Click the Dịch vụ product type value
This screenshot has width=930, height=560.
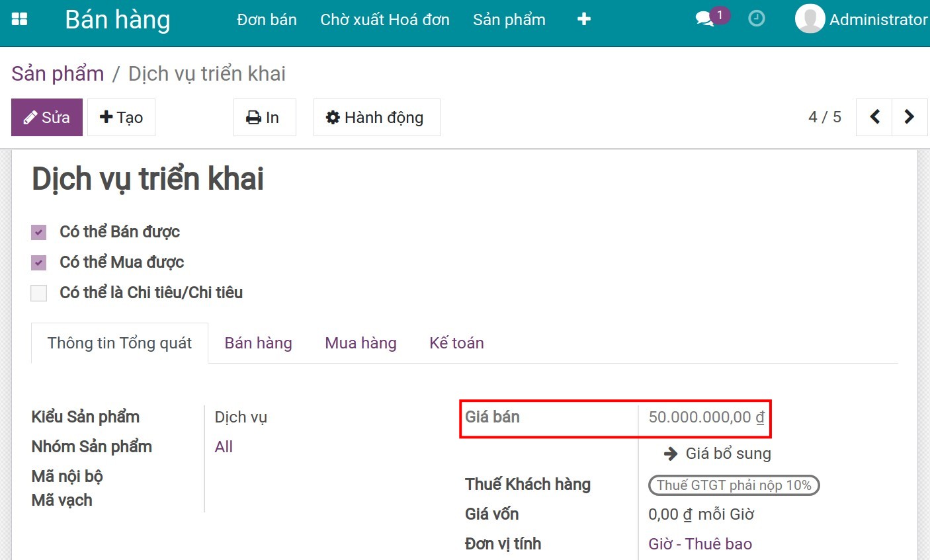[241, 417]
